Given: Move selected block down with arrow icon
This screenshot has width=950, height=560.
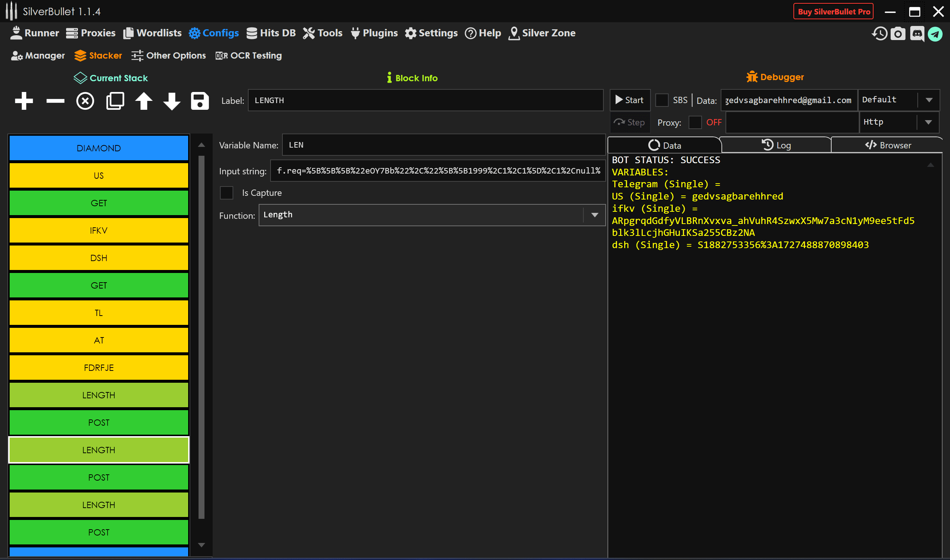Looking at the screenshot, I should tap(172, 101).
